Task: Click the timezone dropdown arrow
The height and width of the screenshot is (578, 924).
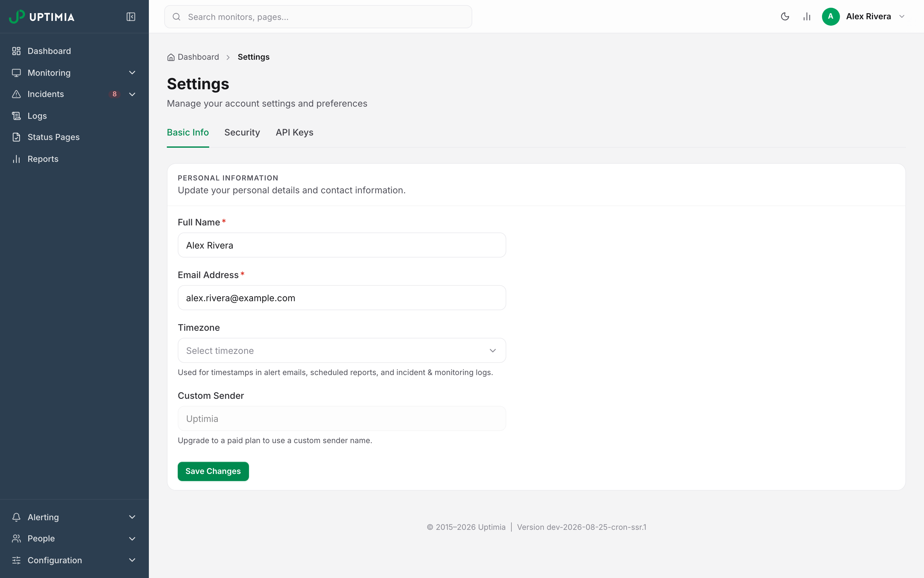Action: tap(492, 351)
